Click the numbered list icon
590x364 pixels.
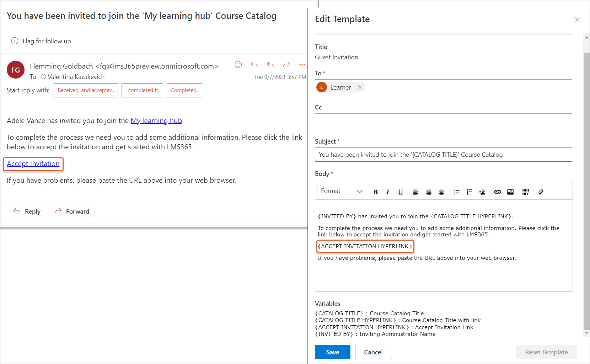(x=469, y=192)
